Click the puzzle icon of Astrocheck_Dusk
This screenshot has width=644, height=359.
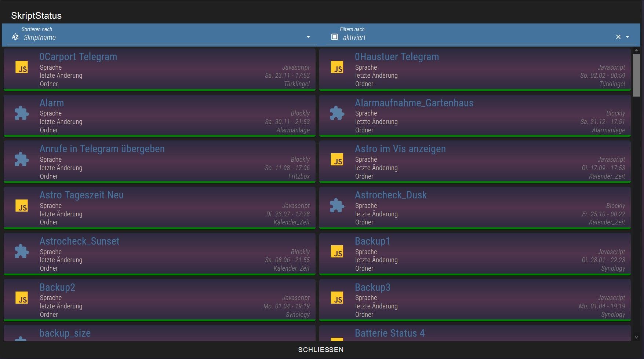click(337, 206)
